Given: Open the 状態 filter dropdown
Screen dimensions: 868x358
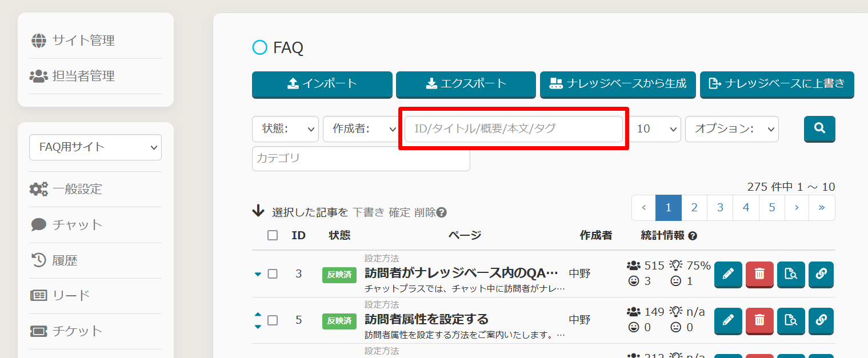Looking at the screenshot, I should [285, 129].
